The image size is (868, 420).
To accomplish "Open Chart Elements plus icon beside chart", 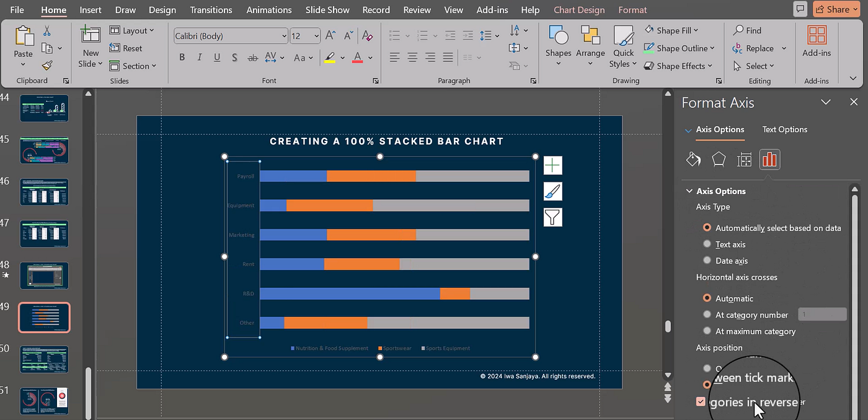I will [x=552, y=165].
